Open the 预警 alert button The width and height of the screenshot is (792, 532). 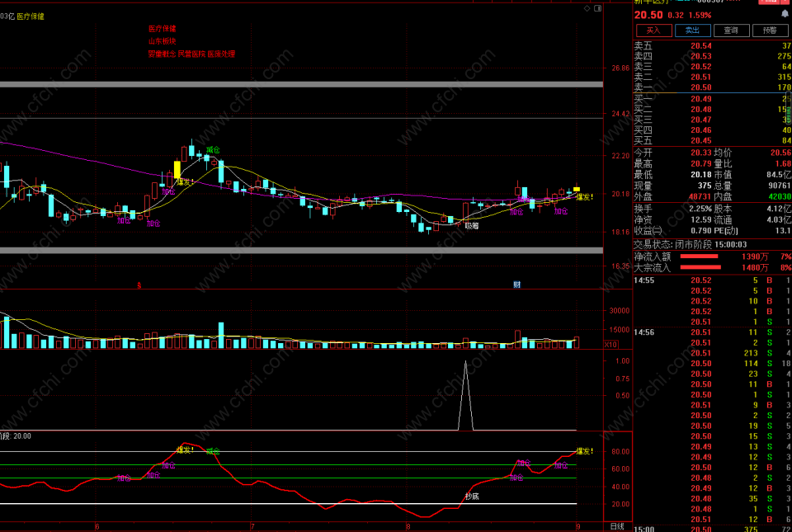coord(770,31)
